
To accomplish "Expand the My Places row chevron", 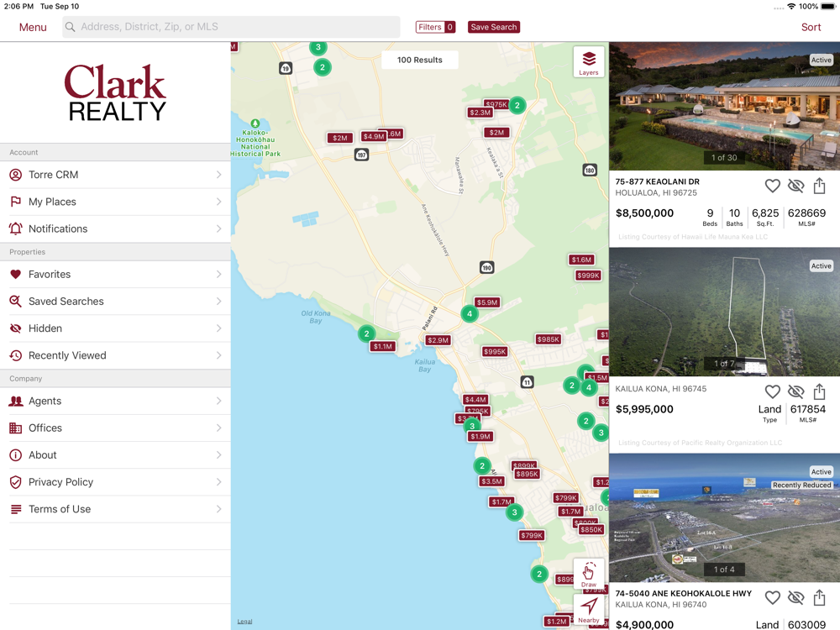I will [218, 202].
